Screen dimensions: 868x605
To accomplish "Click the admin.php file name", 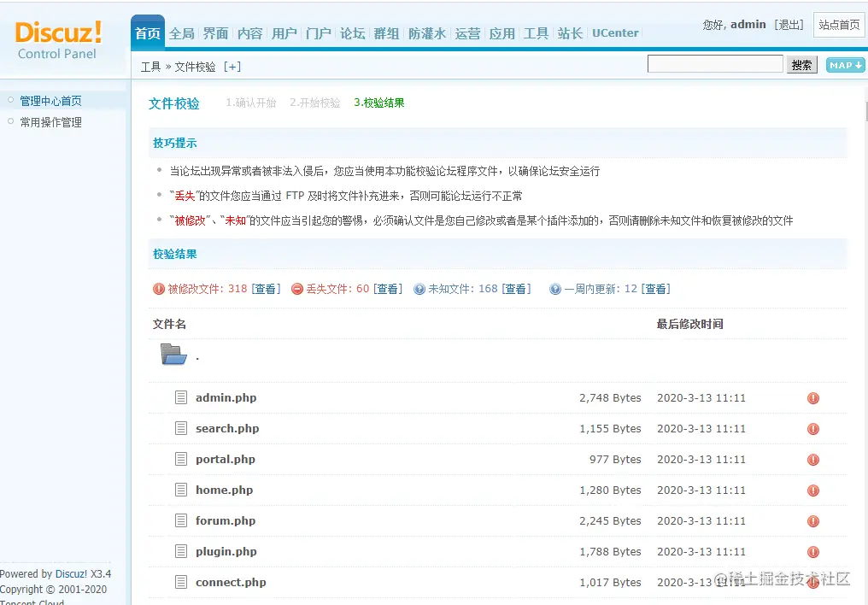I will click(226, 398).
